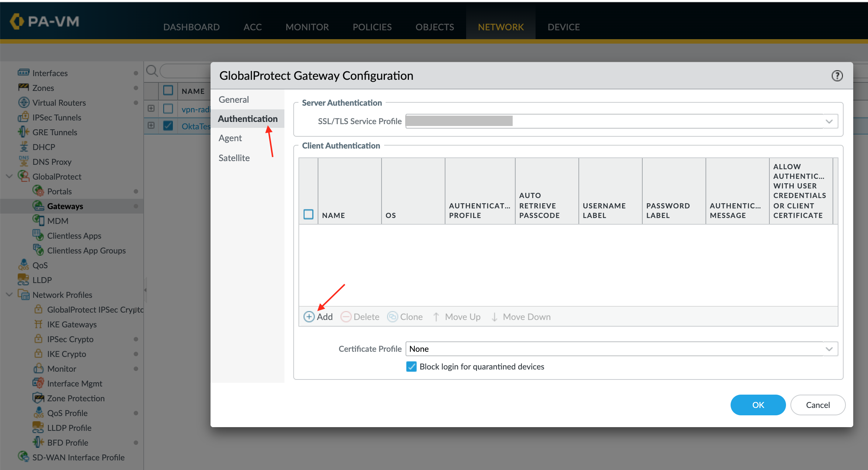Open the DEVICE top menu

pyautogui.click(x=563, y=27)
